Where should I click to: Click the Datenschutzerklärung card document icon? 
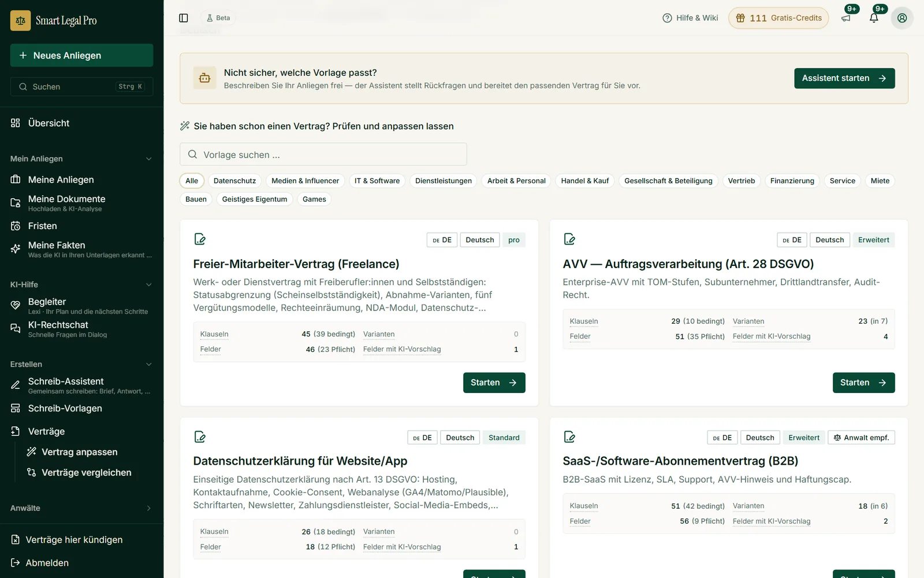click(x=200, y=437)
